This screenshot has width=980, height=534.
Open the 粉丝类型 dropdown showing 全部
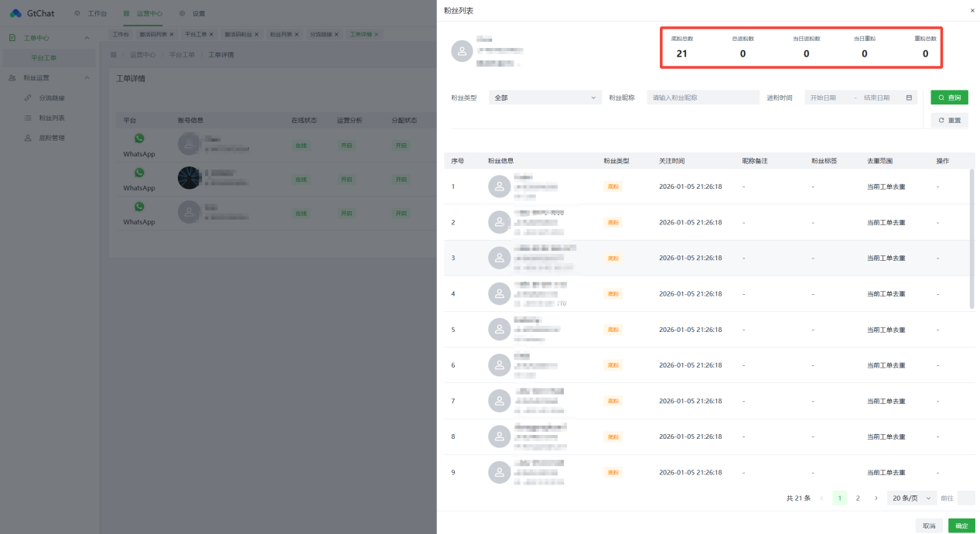coord(545,98)
